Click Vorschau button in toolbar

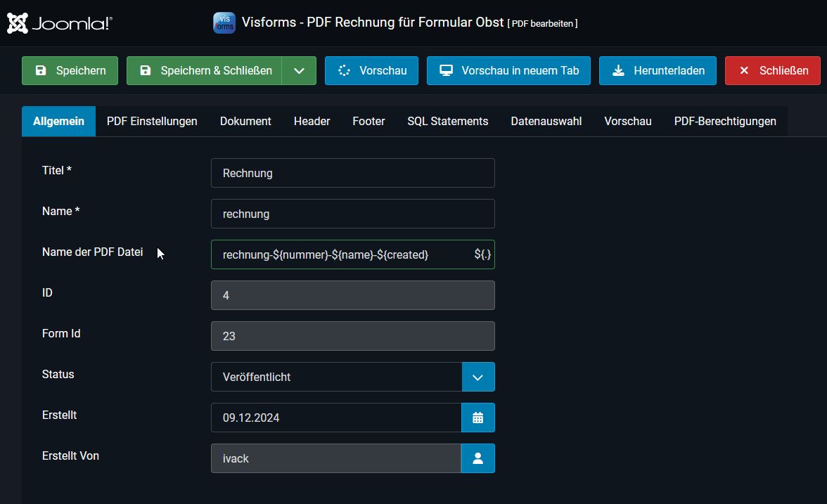click(371, 70)
